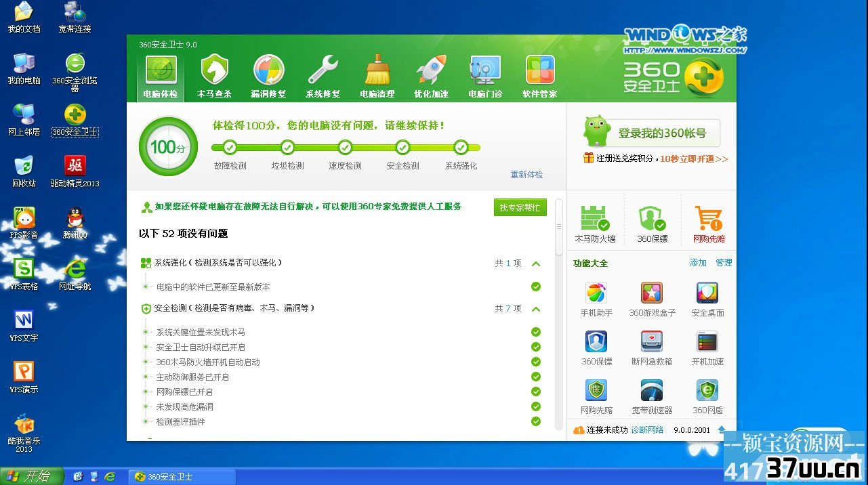
Task: Click the 开始 start button
Action: click(32, 476)
